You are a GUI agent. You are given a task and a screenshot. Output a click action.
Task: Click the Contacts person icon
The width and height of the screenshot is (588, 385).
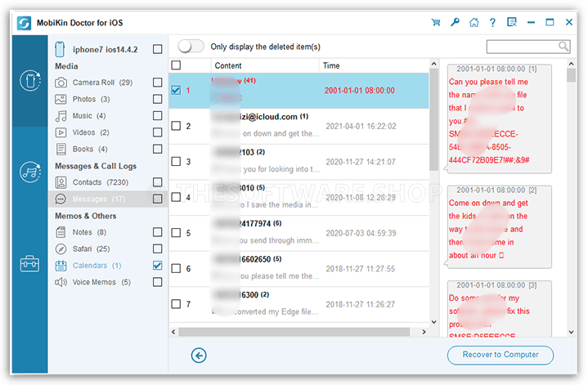coord(61,182)
